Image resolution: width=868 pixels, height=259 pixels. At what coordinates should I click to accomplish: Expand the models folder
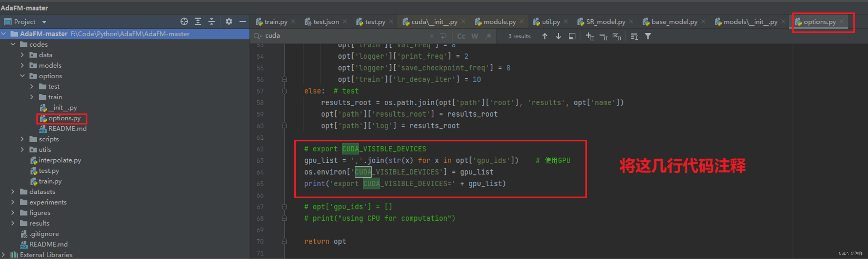coord(22,66)
